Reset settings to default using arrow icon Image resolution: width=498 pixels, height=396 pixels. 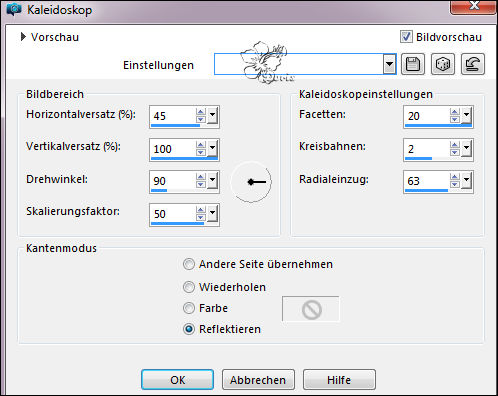tap(473, 64)
